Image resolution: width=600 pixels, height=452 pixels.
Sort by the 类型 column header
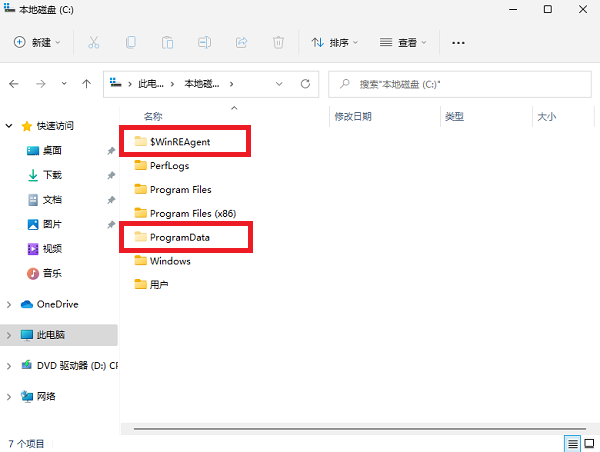tap(454, 116)
